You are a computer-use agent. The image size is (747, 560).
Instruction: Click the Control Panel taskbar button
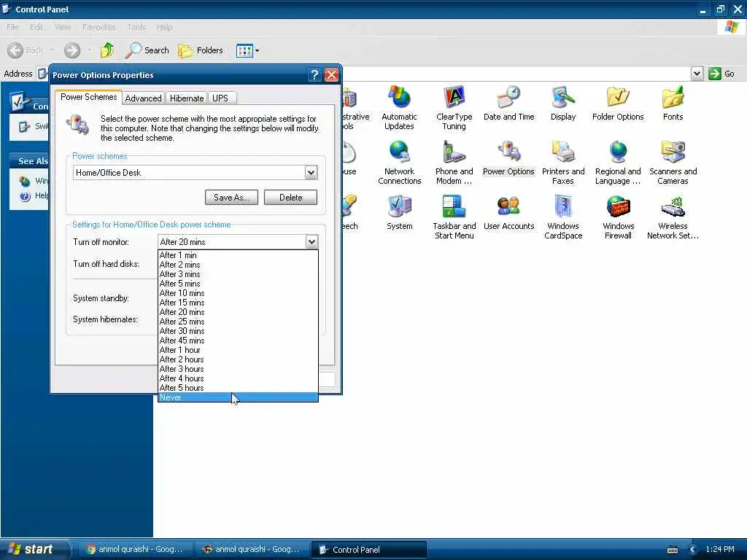click(x=368, y=550)
